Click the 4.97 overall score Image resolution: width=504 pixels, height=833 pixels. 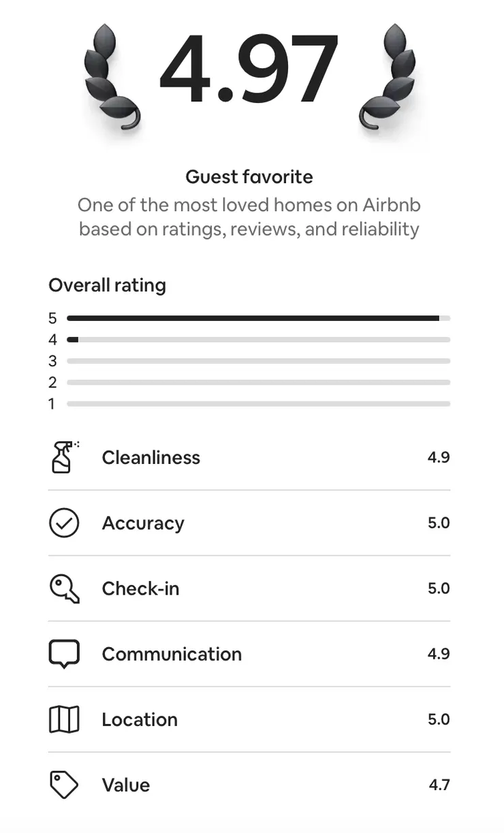pyautogui.click(x=249, y=70)
